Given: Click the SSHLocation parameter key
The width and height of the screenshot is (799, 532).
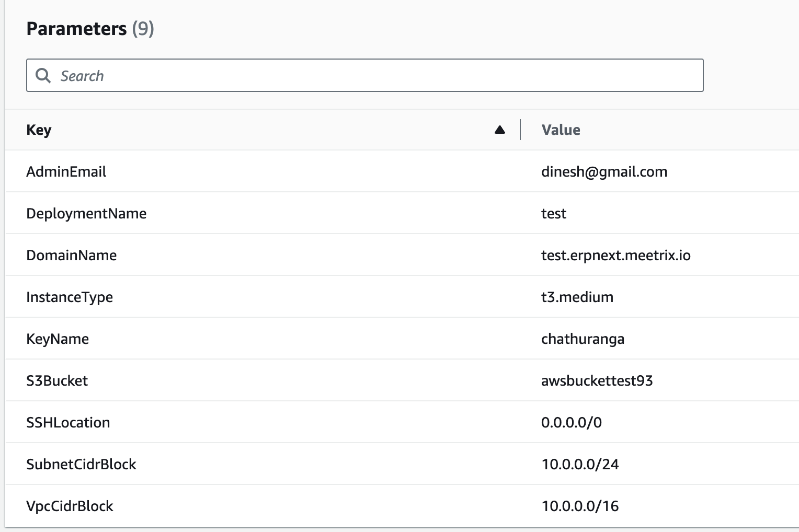Looking at the screenshot, I should [x=69, y=422].
